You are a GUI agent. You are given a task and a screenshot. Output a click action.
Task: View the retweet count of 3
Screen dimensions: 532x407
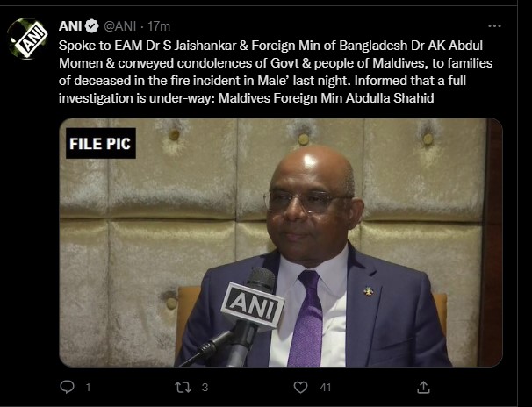pyautogui.click(x=205, y=388)
